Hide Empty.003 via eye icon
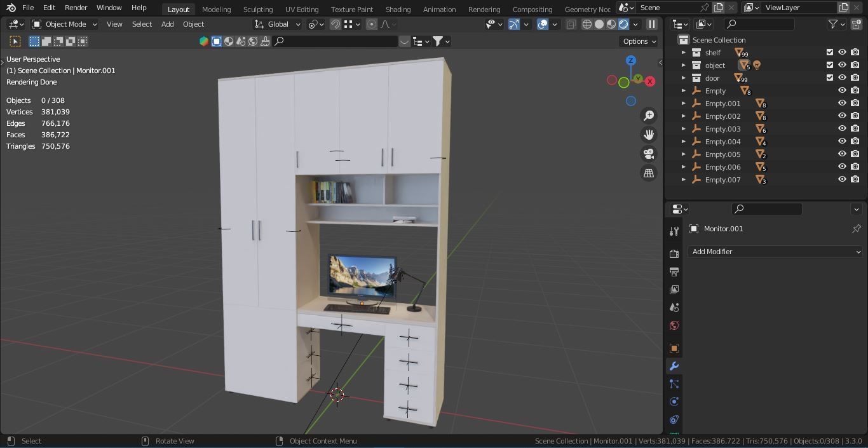This screenshot has width=868, height=448. point(842,128)
